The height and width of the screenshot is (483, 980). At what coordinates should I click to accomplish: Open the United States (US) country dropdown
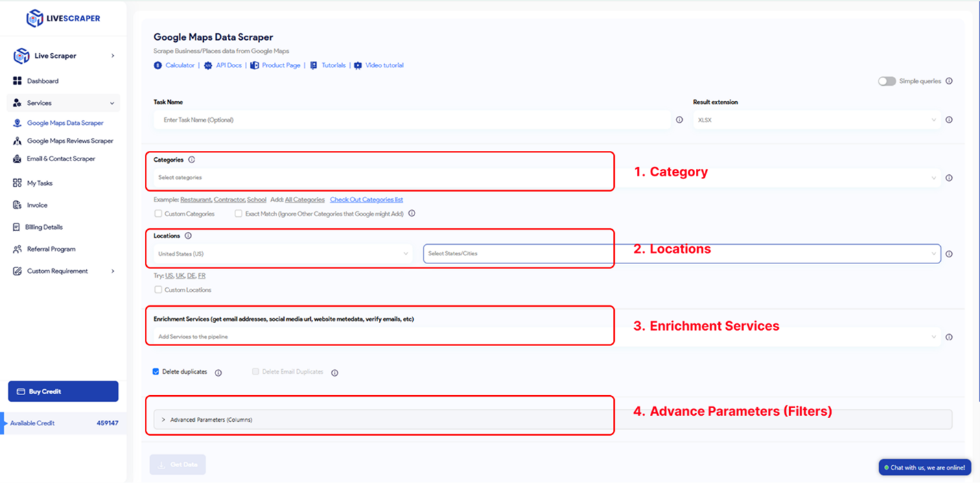(283, 254)
